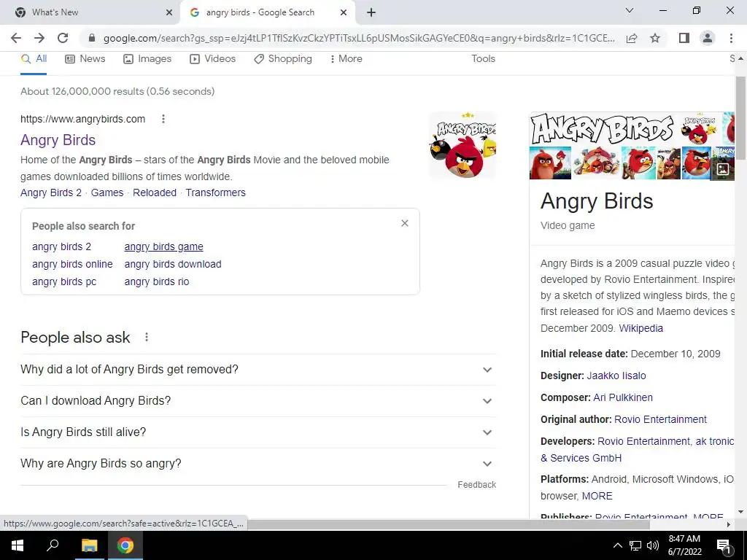Expand 'Why did a lot of Angry Birds get removed?'

[x=258, y=370]
